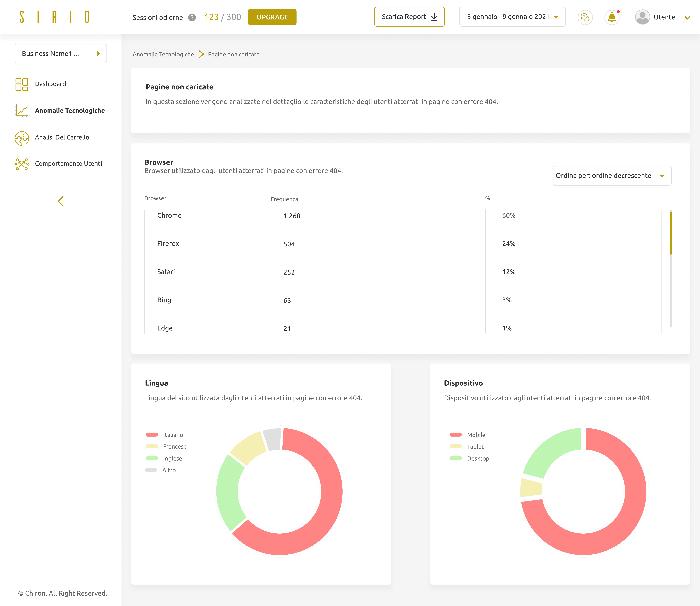700x606 pixels.
Task: Open Anomalie Tecnologiche menu item
Action: (x=70, y=111)
